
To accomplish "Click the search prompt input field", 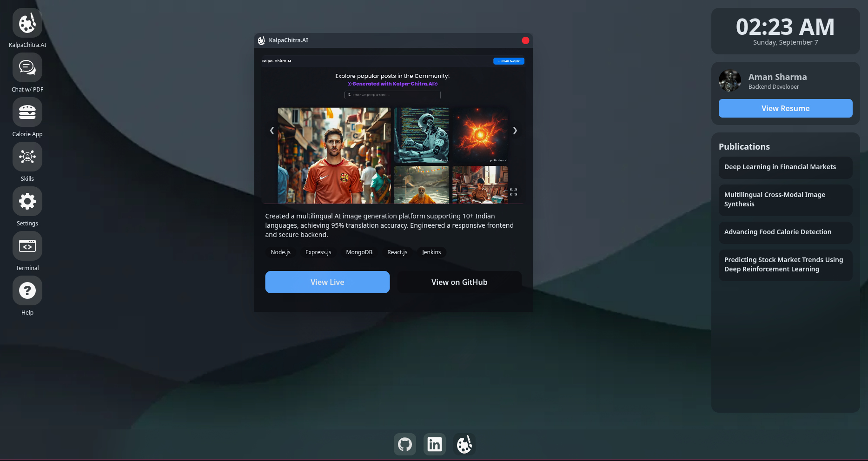I will 392,95.
